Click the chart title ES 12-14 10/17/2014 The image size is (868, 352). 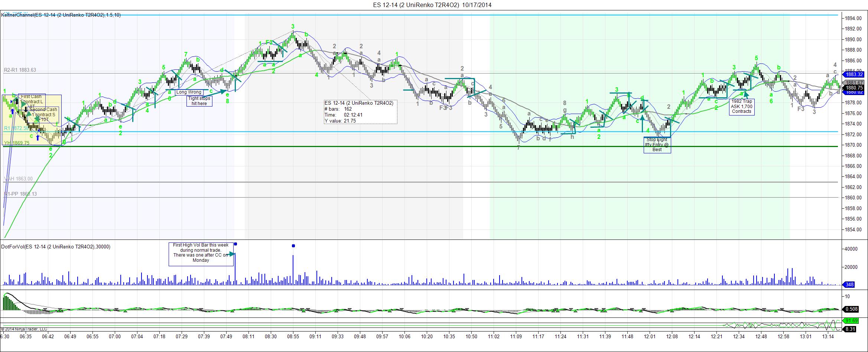[432, 5]
